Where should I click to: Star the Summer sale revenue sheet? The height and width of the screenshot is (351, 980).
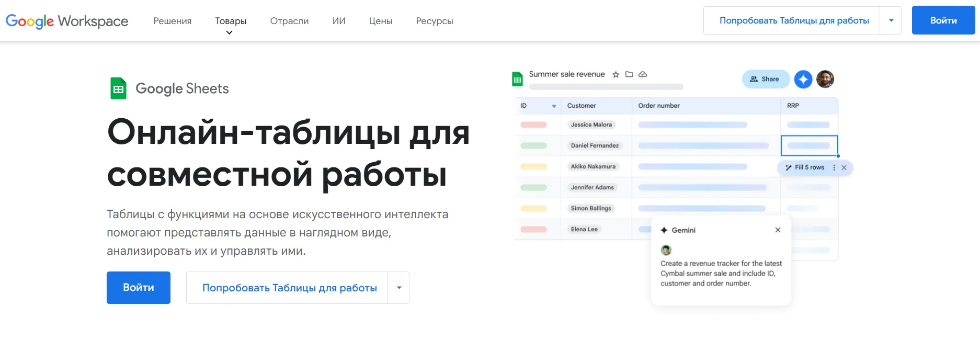(x=616, y=74)
